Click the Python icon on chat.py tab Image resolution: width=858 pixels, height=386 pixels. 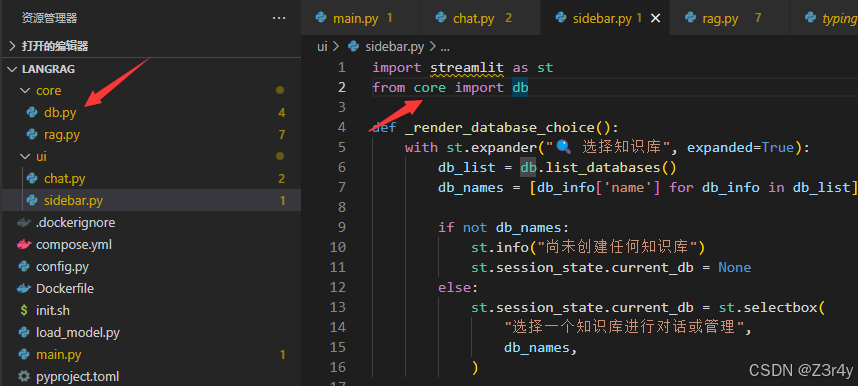click(441, 18)
